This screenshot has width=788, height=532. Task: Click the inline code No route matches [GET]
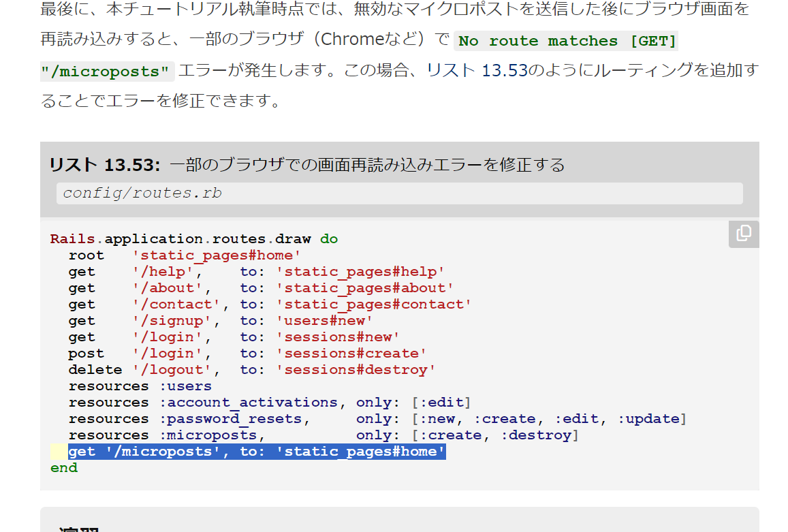(565, 42)
